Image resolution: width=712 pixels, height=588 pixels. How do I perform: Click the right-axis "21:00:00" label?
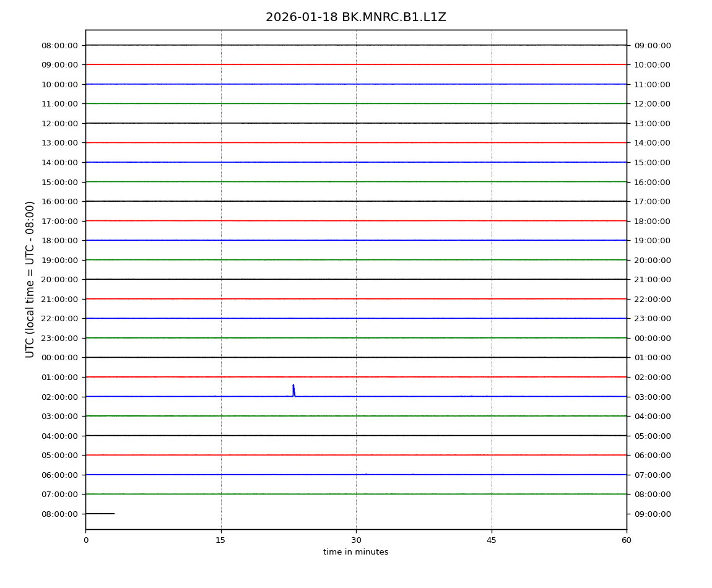pos(652,279)
